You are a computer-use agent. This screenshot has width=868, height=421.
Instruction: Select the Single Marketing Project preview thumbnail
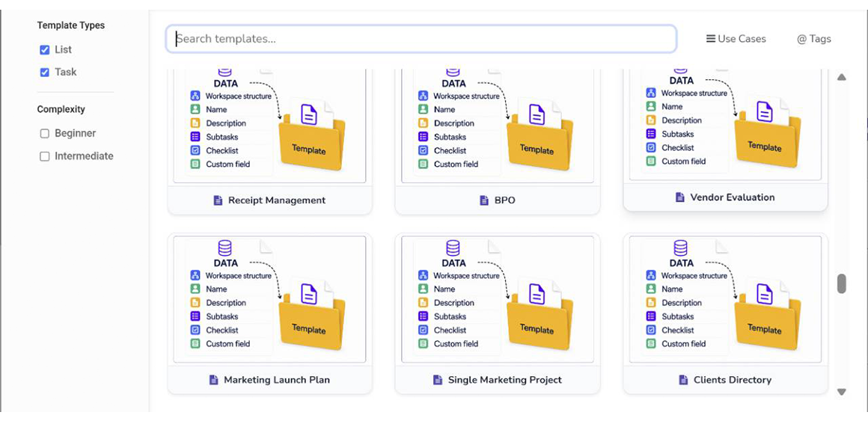pyautogui.click(x=498, y=299)
